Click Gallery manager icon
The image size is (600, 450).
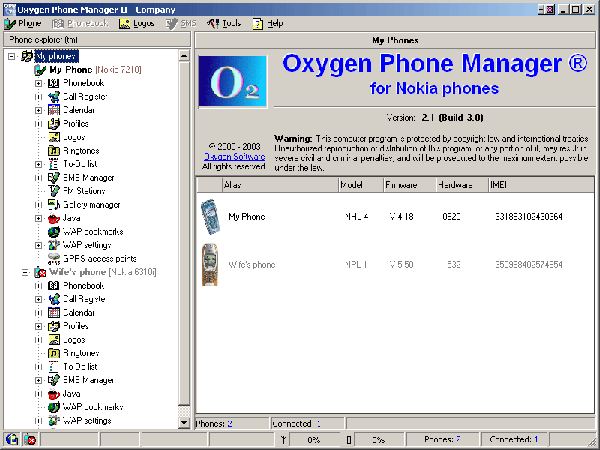coord(54,205)
